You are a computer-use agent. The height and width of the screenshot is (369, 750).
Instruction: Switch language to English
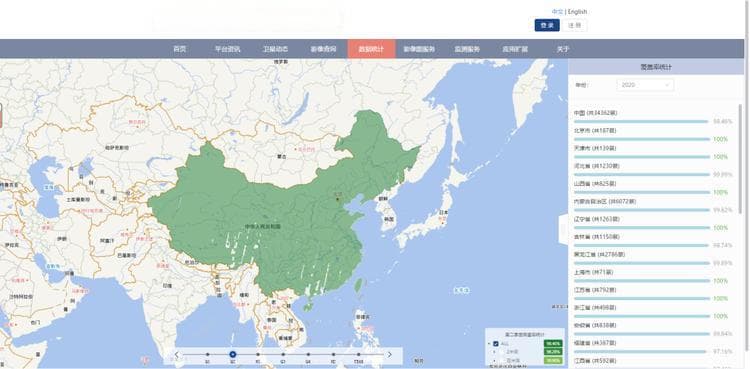(577, 11)
